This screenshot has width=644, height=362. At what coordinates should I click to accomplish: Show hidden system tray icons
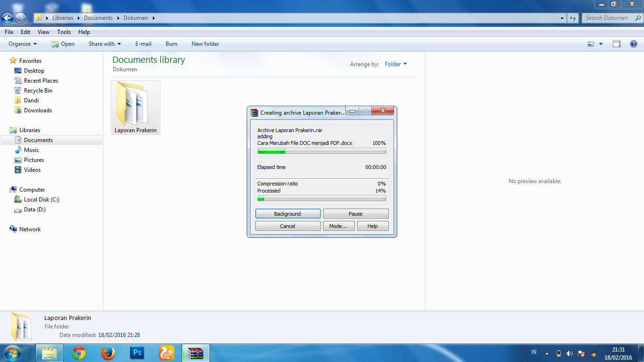pyautogui.click(x=547, y=354)
